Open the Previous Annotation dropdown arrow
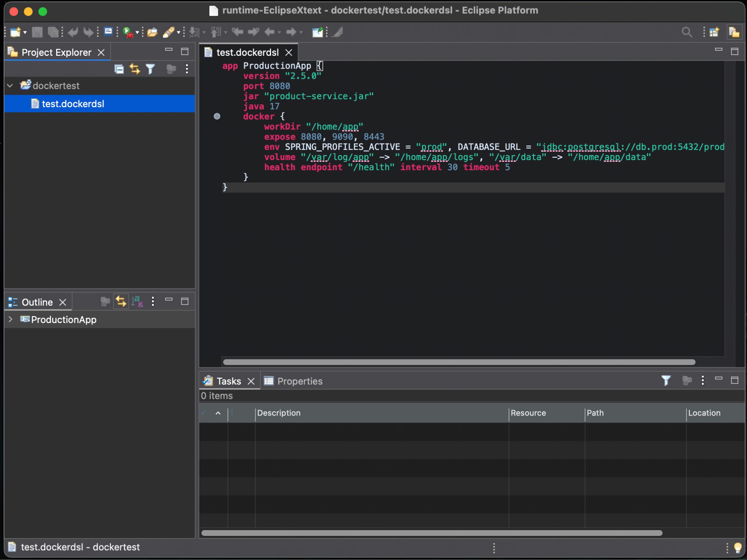This screenshot has height=560, width=747. (226, 32)
